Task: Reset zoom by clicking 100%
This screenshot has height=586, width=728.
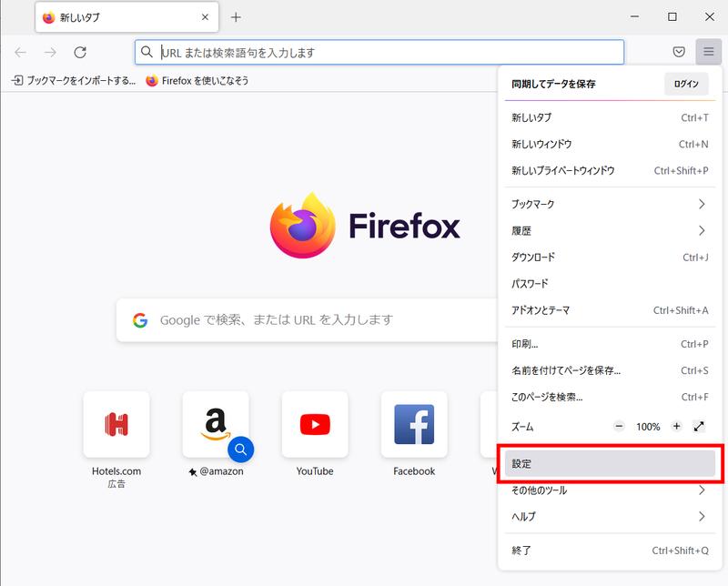Action: (x=648, y=426)
